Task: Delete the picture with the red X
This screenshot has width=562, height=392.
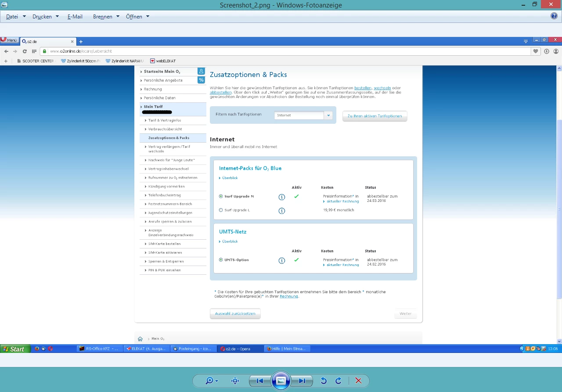Action: [x=358, y=381]
